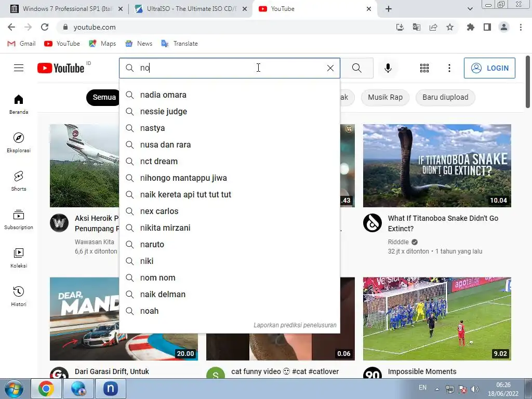Image resolution: width=532 pixels, height=399 pixels.
Task: Open the YouTube settings three-dot menu
Action: [449, 68]
